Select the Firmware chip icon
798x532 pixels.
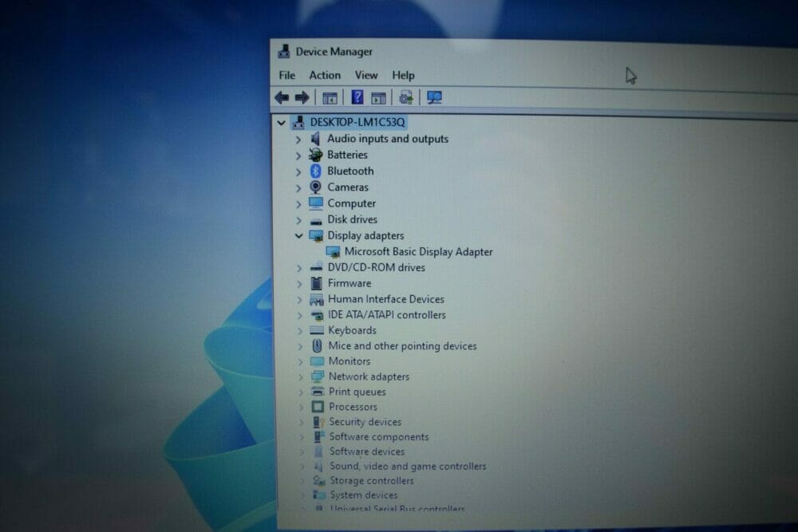click(316, 283)
